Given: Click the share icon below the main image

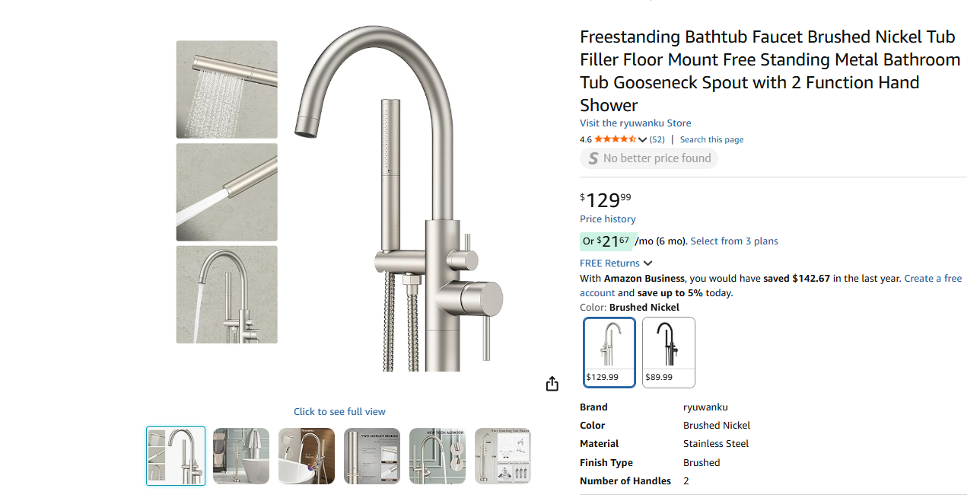Looking at the screenshot, I should (552, 383).
